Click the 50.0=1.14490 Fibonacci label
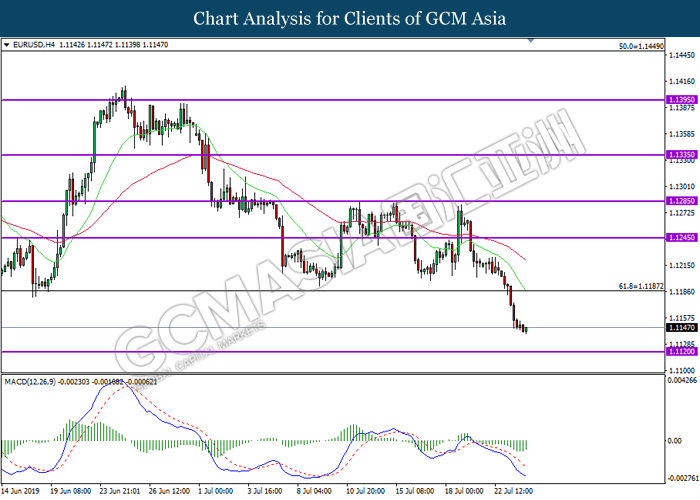Image resolution: width=700 pixels, height=500 pixels. (x=641, y=46)
